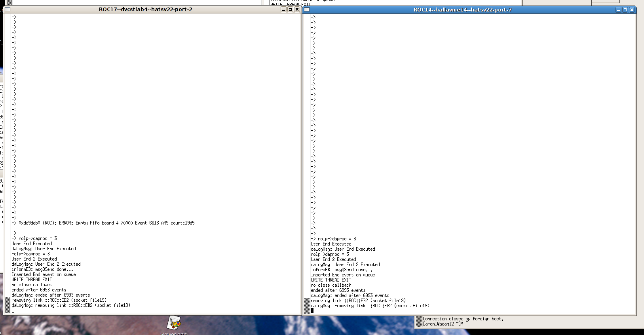This screenshot has width=644, height=335.
Task: Maximize the ROC14 hallavme14 terminal window
Action: coord(625,10)
